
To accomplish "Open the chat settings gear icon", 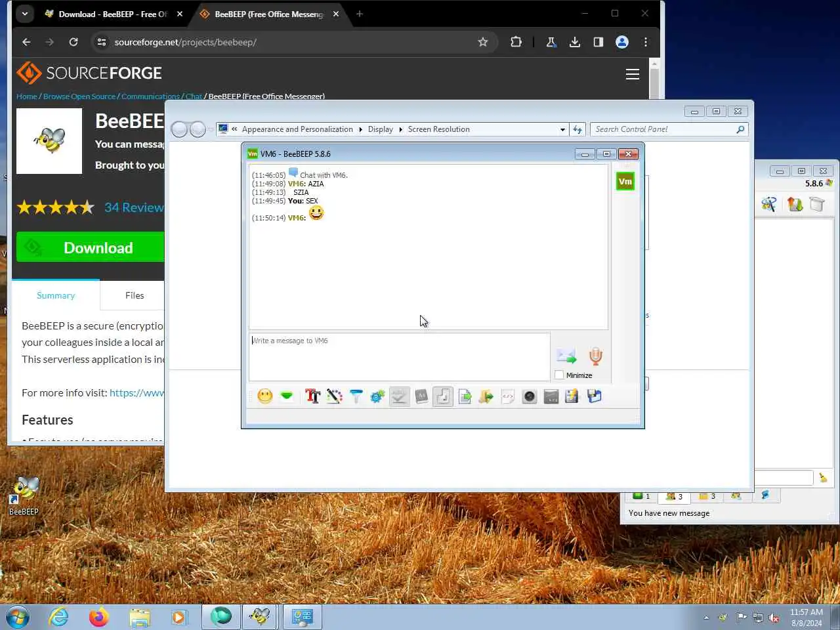I will pyautogui.click(x=377, y=396).
